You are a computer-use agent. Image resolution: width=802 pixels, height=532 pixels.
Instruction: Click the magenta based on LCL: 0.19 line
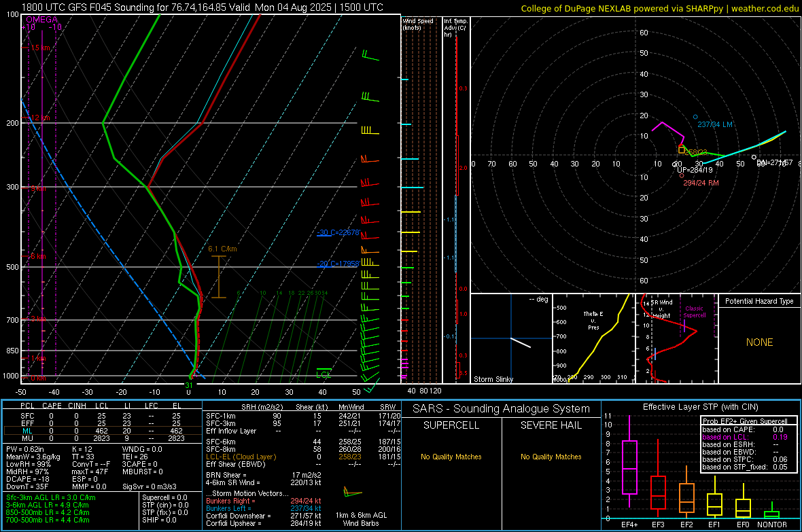coord(745,437)
